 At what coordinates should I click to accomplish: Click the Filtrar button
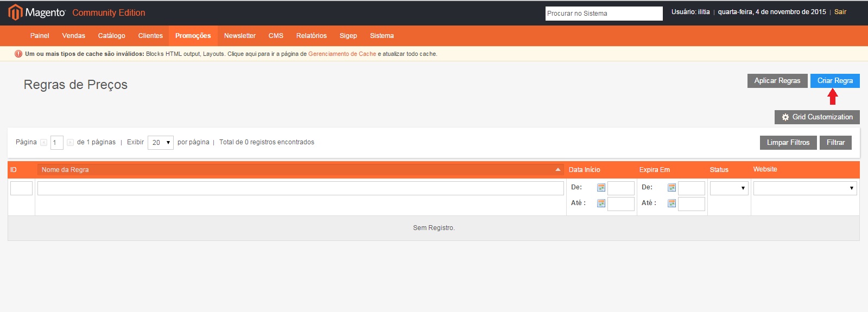(x=835, y=143)
